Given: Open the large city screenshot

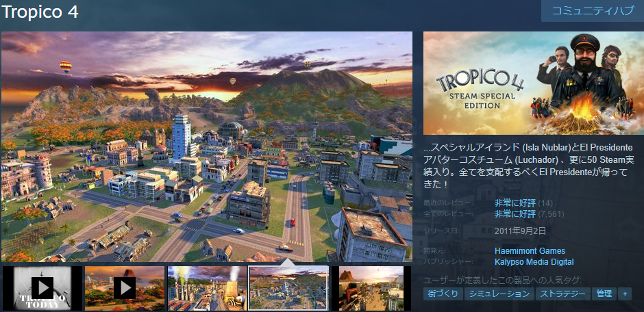Looking at the screenshot, I should (207, 146).
